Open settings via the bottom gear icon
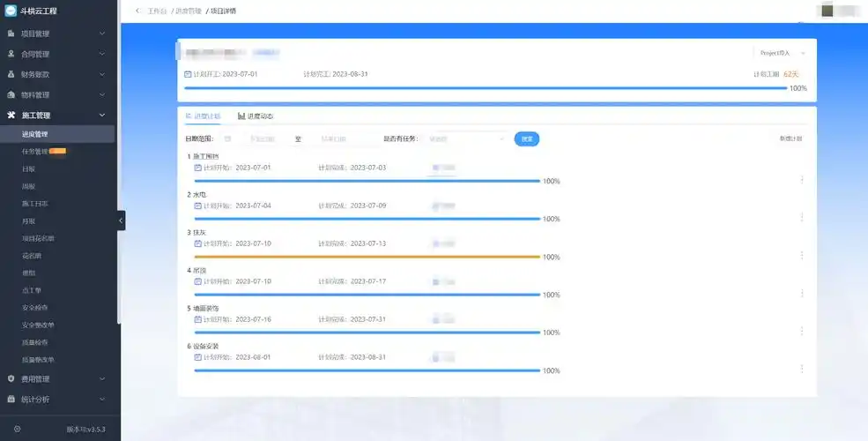868x441 pixels. pyautogui.click(x=17, y=429)
